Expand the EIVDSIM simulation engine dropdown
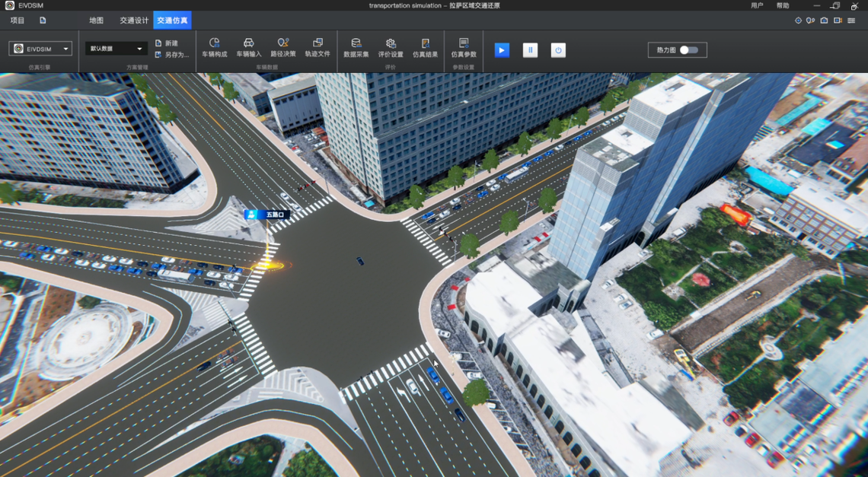Viewport: 868px width, 477px height. pyautogui.click(x=40, y=49)
